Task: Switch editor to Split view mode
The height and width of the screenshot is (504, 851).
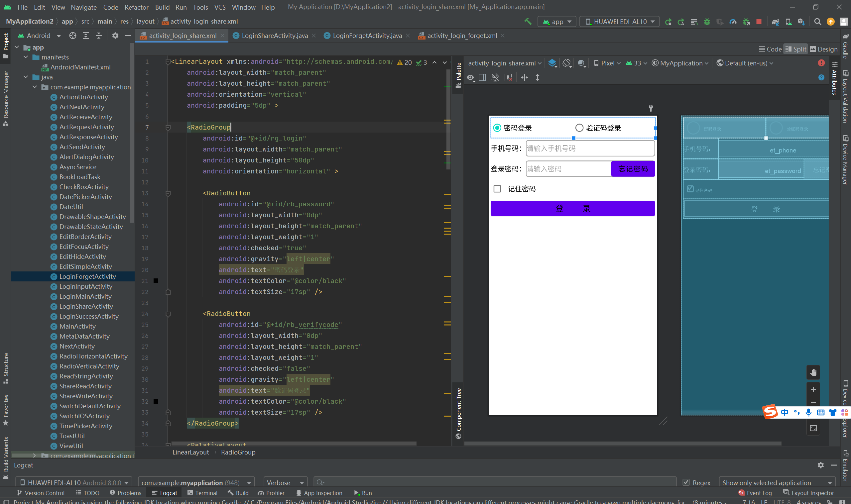Action: pos(795,49)
